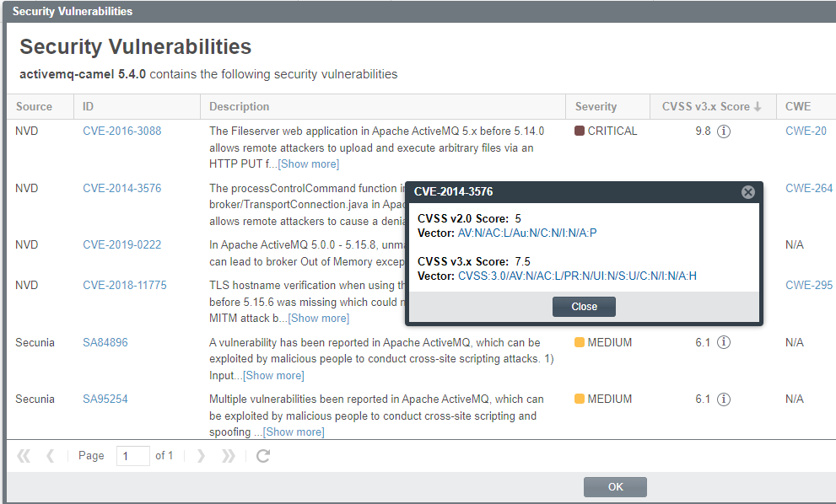The width and height of the screenshot is (836, 504).
Task: Open the CVE-2019-0222 link
Action: pos(121,245)
